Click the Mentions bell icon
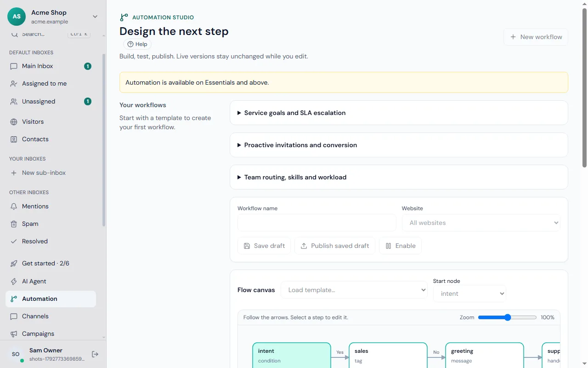 pyautogui.click(x=14, y=207)
